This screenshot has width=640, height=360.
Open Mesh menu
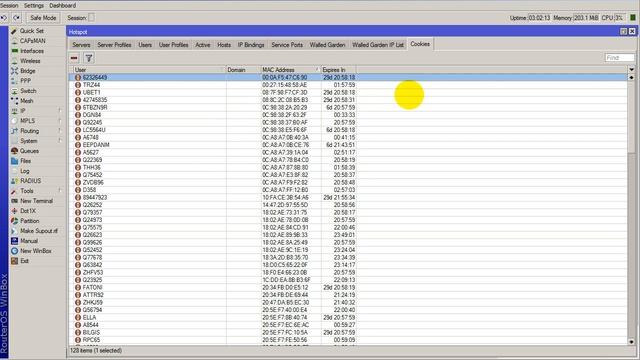27,101
